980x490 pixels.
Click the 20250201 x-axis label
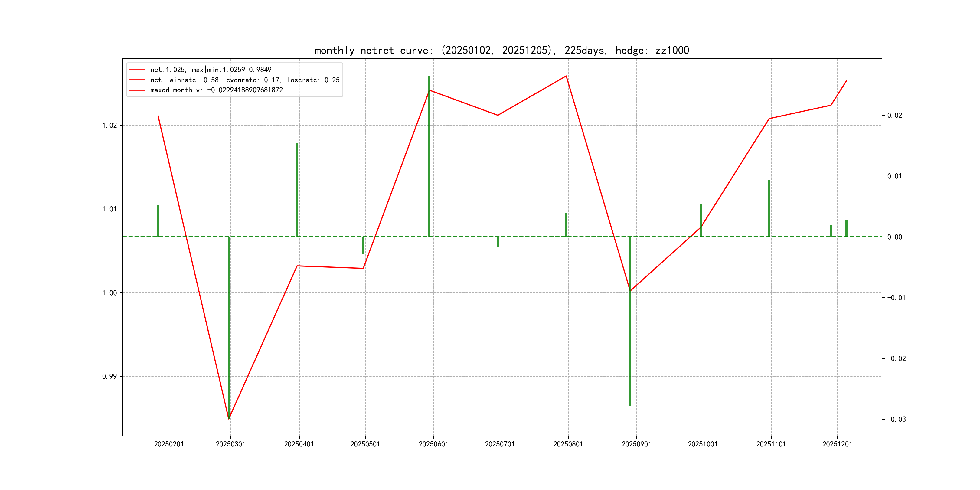click(168, 444)
